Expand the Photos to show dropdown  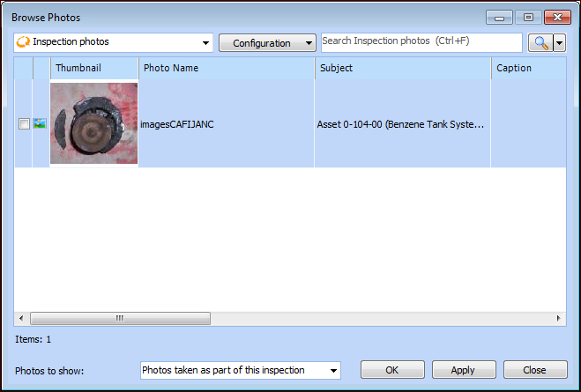click(241, 370)
